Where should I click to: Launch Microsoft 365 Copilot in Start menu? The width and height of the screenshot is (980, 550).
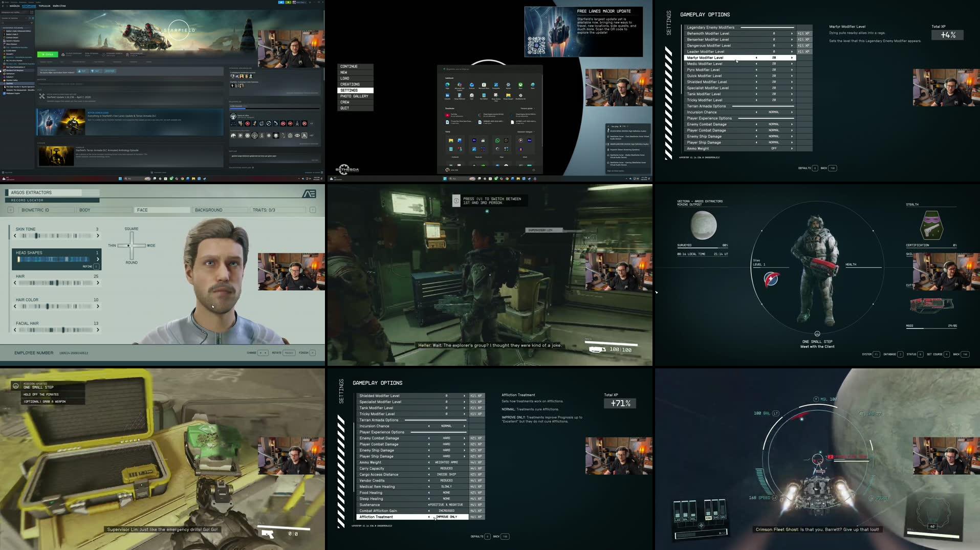pos(460,84)
